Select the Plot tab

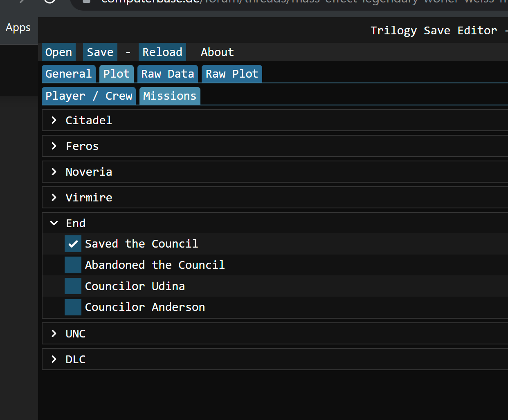point(117,74)
